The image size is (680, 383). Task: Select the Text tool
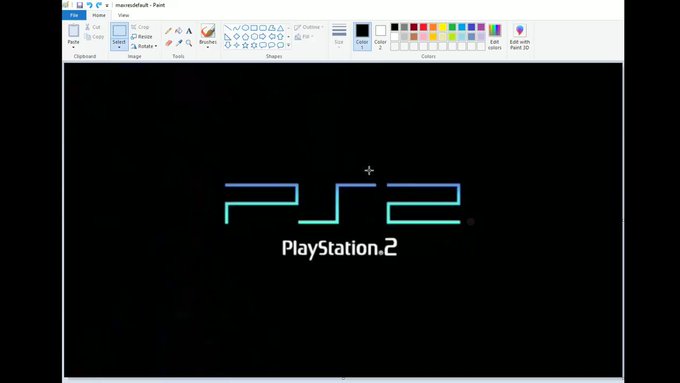pyautogui.click(x=189, y=31)
